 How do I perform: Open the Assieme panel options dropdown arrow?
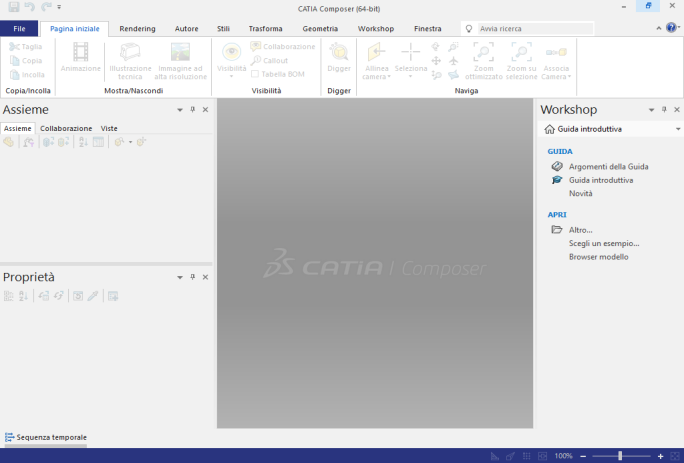180,110
